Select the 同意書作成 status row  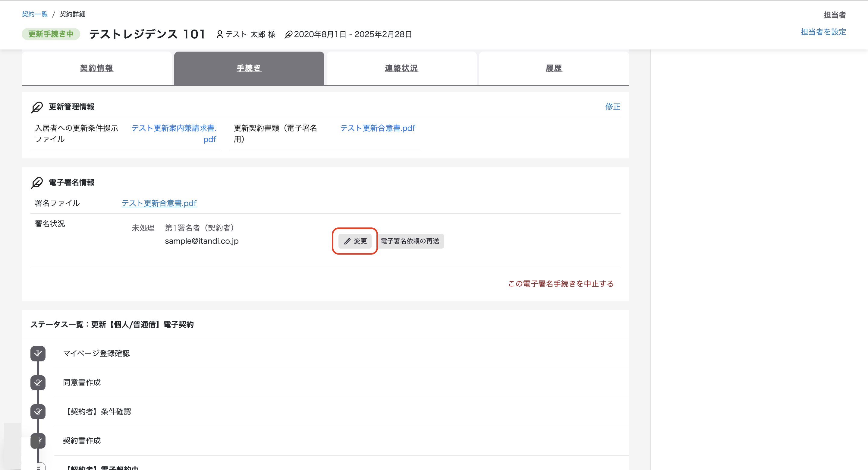(x=342, y=383)
